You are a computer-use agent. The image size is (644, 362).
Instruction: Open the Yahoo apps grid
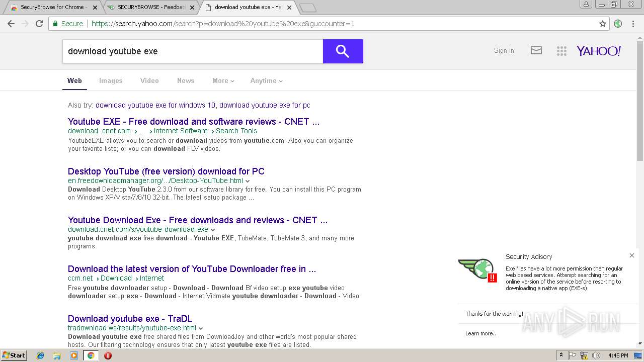coord(561,51)
